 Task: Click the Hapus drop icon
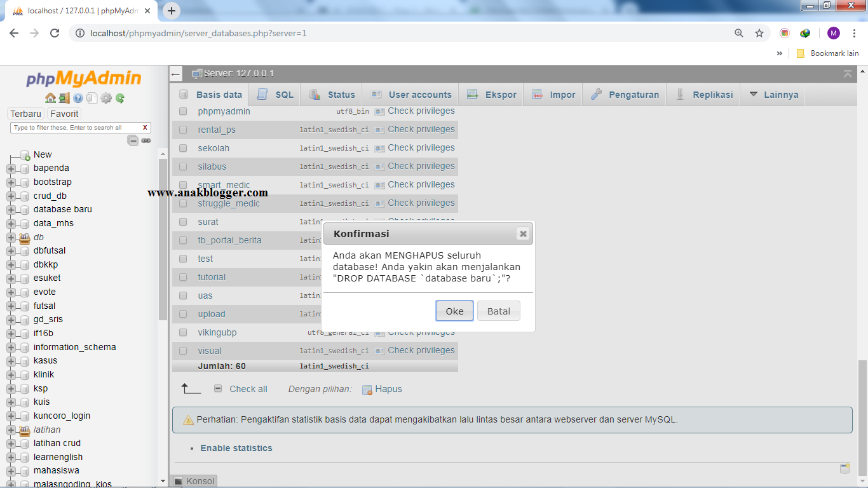(367, 388)
